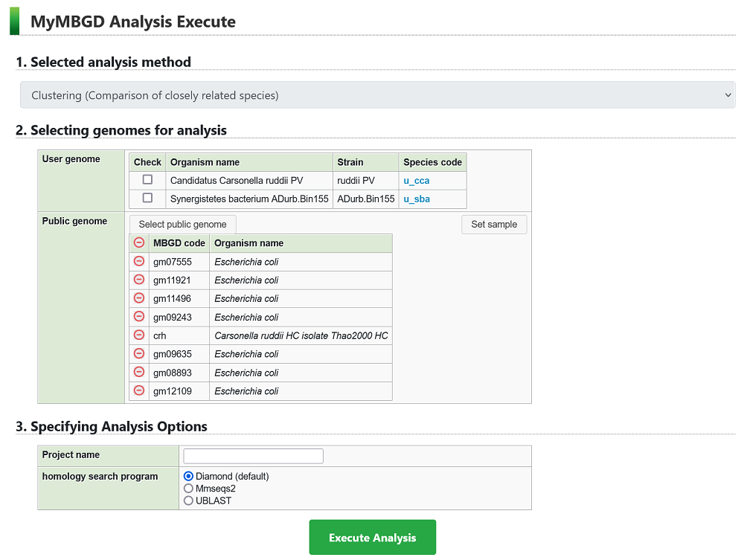Click the Project name text field
Viewport: 744px width, 560px height.
253,456
